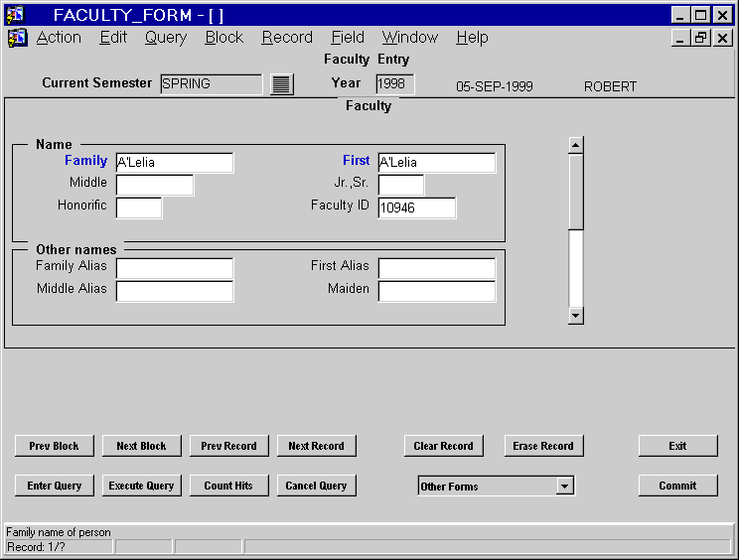Viewport: 739px width, 560px height.
Task: Click the form icon beside Action menu
Action: [18, 38]
